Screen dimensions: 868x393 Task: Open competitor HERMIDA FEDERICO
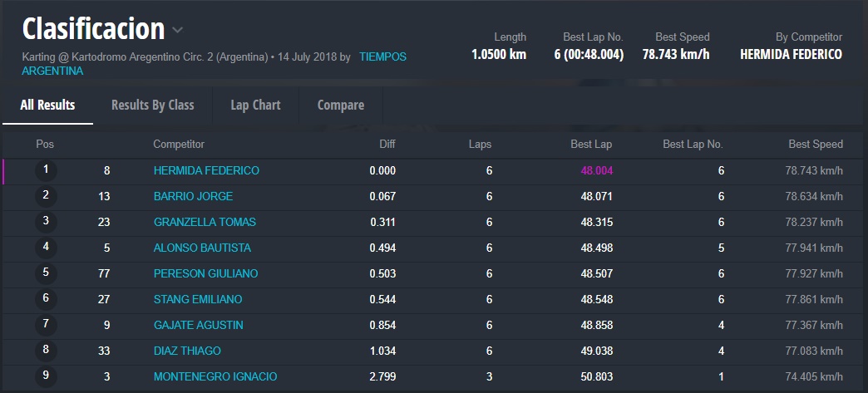[206, 170]
